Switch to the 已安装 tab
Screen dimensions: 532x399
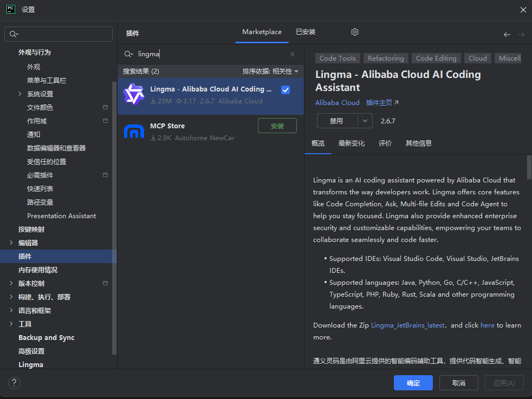click(x=306, y=32)
